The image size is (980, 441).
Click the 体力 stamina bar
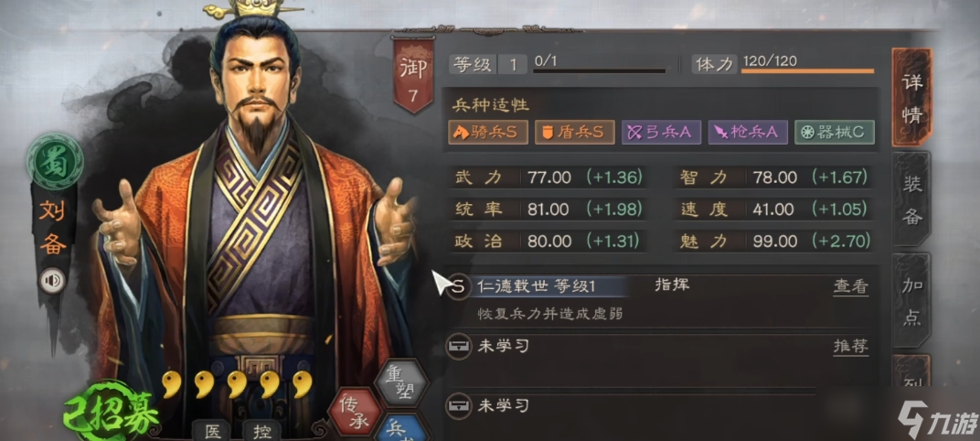click(807, 71)
